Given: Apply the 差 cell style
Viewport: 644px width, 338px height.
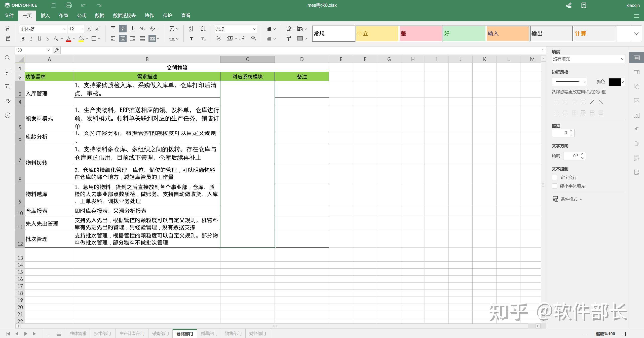Looking at the screenshot, I should tap(421, 33).
